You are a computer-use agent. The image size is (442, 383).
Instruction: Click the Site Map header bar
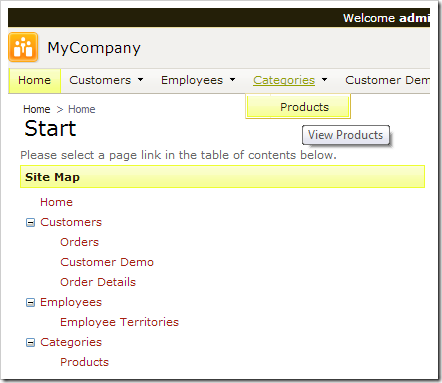click(222, 177)
